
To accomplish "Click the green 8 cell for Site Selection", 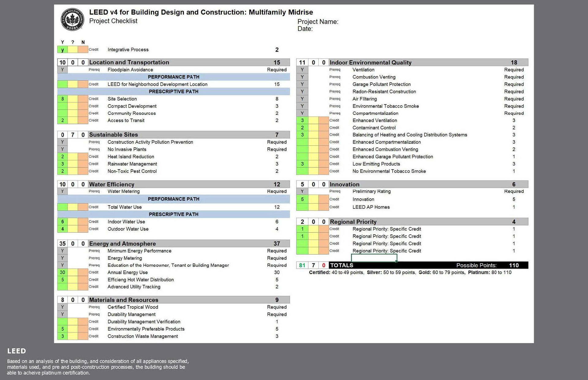I will click(x=62, y=99).
